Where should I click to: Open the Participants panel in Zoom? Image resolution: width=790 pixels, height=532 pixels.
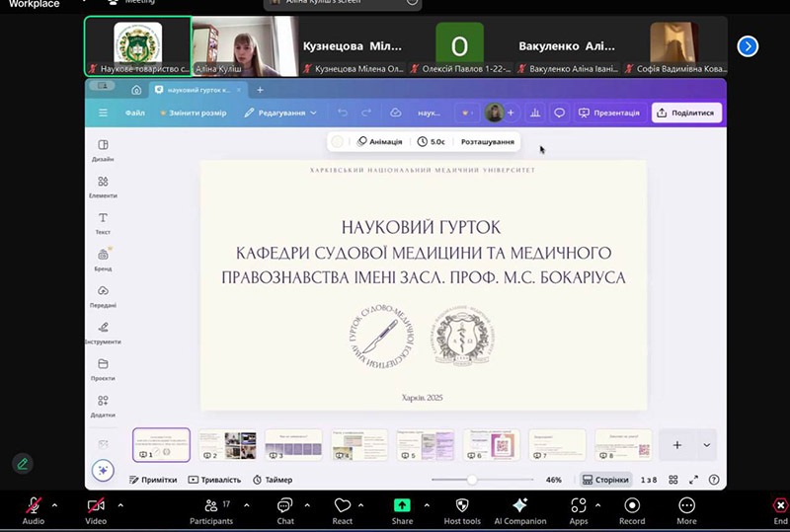210,509
